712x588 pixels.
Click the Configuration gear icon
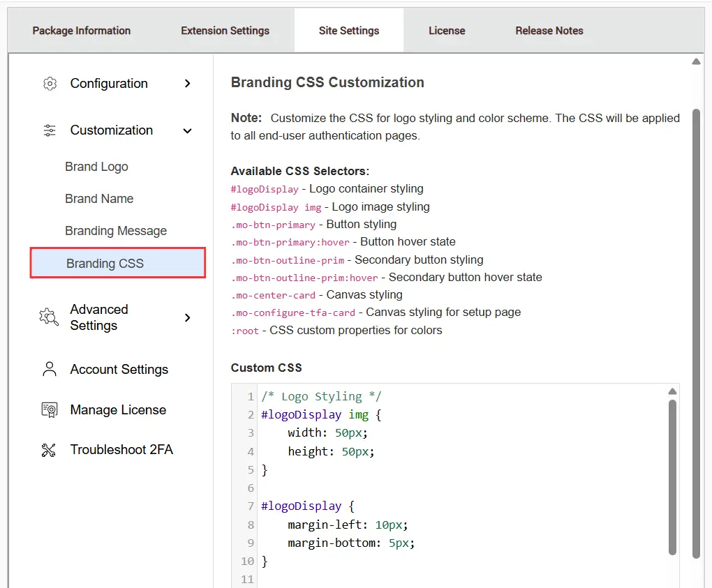click(50, 84)
